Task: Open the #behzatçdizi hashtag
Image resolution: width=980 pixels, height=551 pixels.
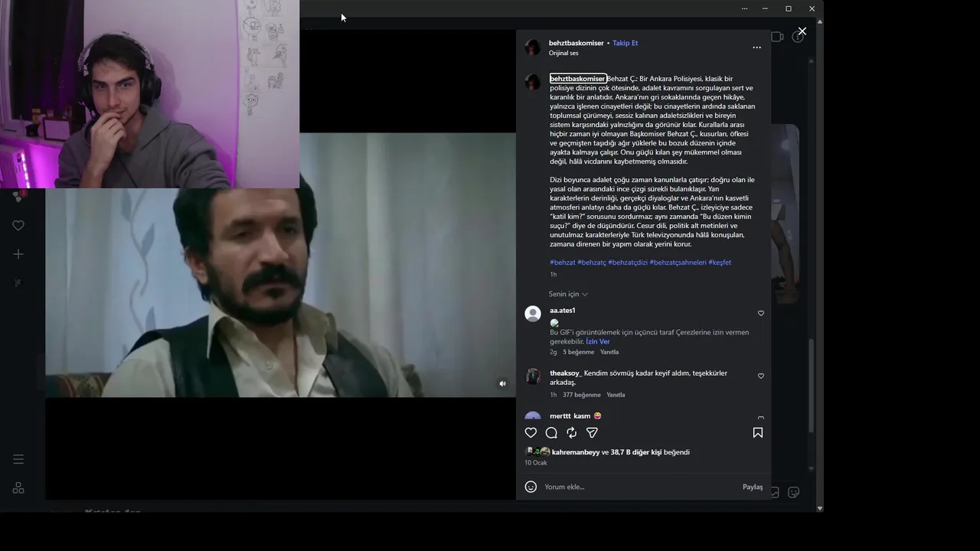Action: tap(628, 262)
